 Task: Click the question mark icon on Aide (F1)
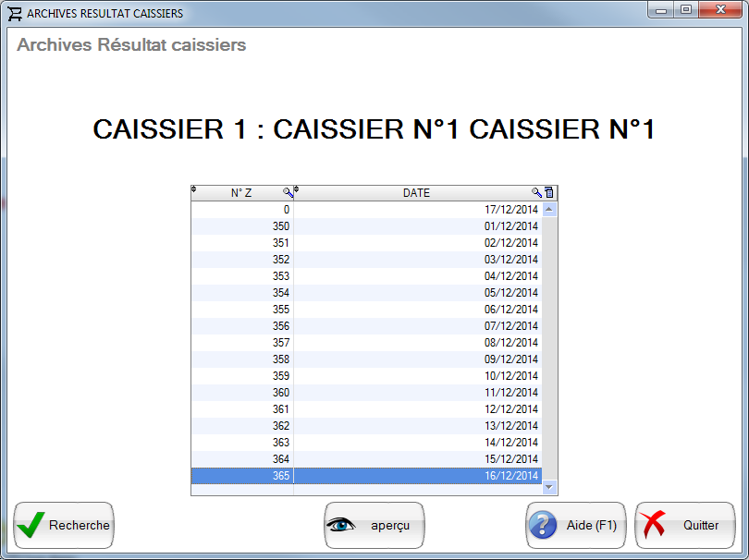[544, 525]
